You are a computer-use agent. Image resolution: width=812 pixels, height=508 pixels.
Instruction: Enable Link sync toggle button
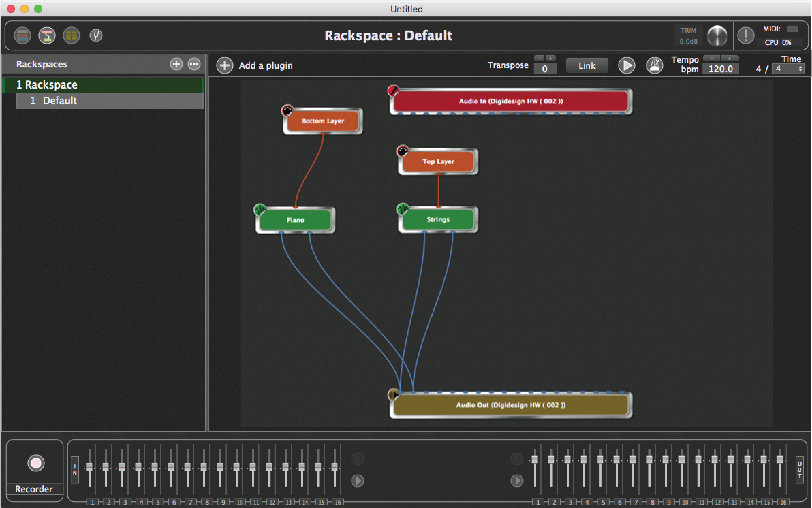pyautogui.click(x=586, y=65)
